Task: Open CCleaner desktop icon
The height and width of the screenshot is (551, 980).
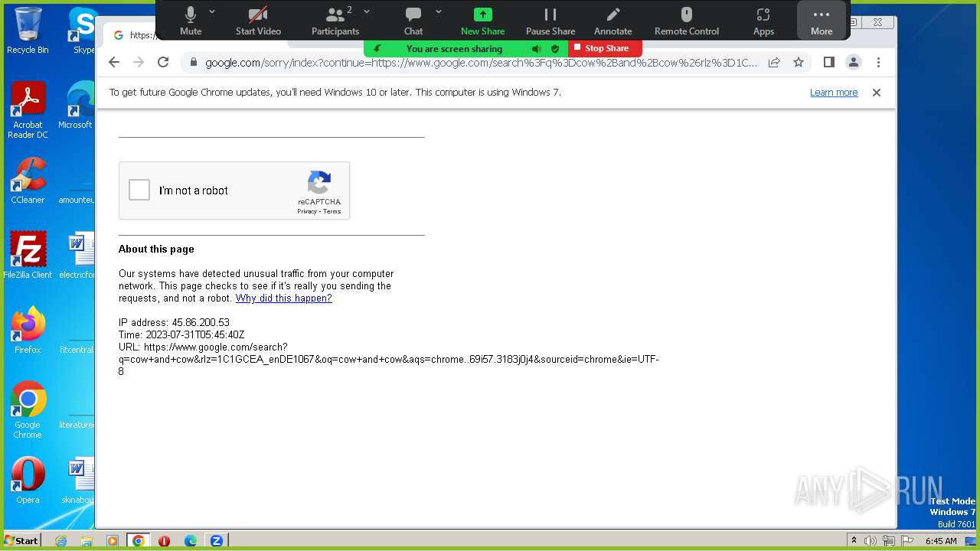Action: (28, 181)
